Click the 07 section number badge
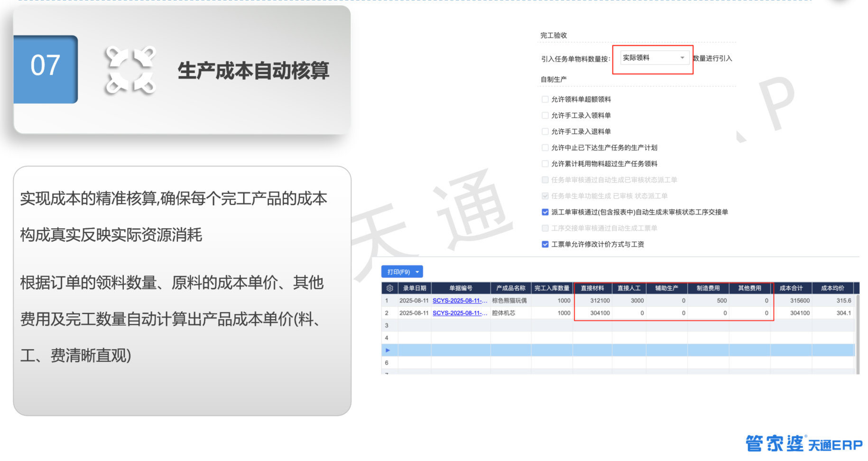 tap(46, 69)
